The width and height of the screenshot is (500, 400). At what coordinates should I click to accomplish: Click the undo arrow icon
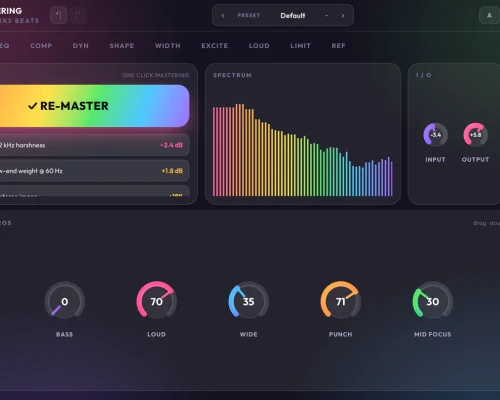pyautogui.click(x=59, y=15)
